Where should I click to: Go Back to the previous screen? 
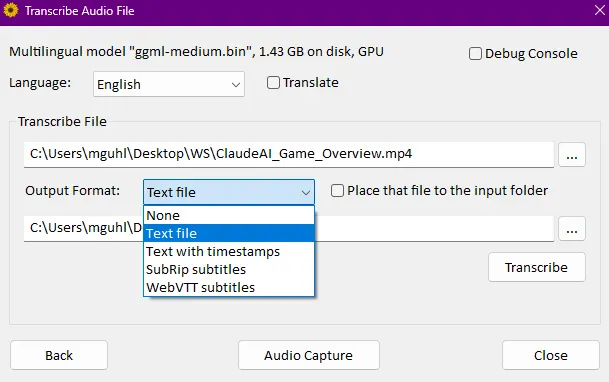(59, 355)
